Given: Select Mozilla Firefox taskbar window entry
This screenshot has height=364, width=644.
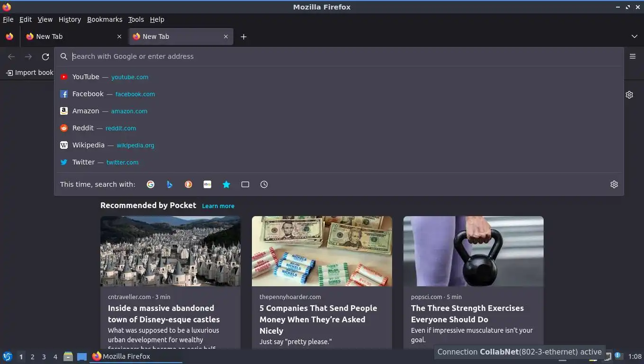Looking at the screenshot, I should pyautogui.click(x=136, y=356).
